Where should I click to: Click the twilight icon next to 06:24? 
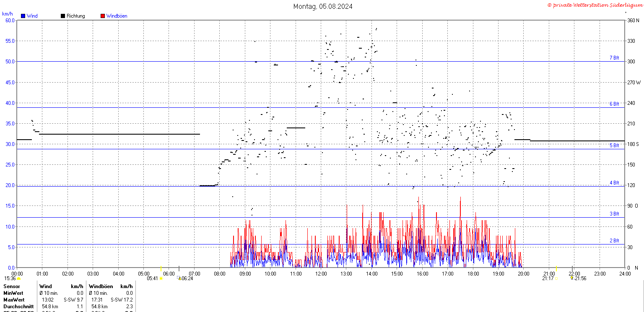click(x=179, y=278)
